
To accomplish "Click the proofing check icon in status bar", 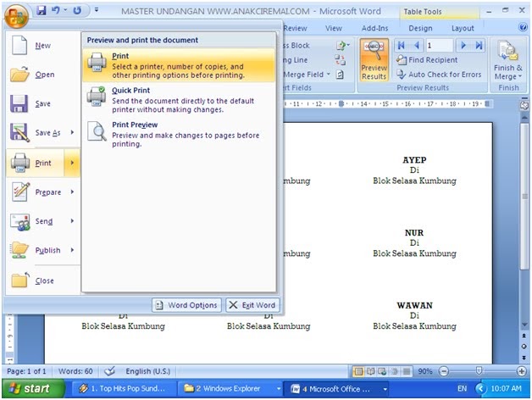I will [x=109, y=371].
